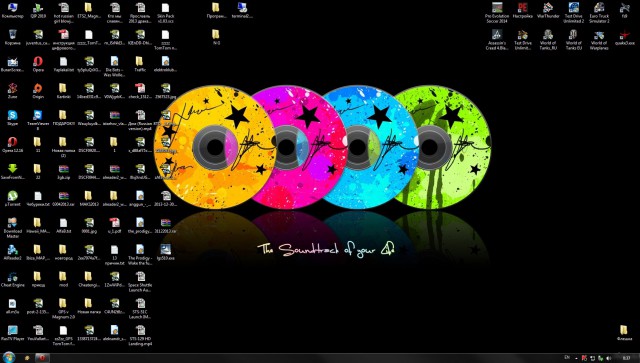Select the Pro Evolution Soccer 2014 shortcut
Viewport: 640px width, 363px height.
tap(497, 12)
